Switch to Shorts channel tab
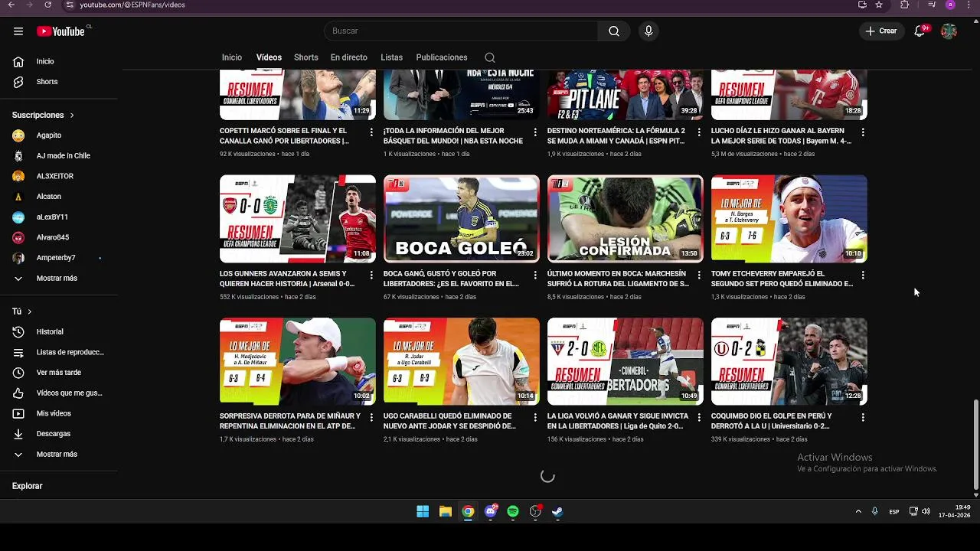The image size is (980, 551). [306, 57]
